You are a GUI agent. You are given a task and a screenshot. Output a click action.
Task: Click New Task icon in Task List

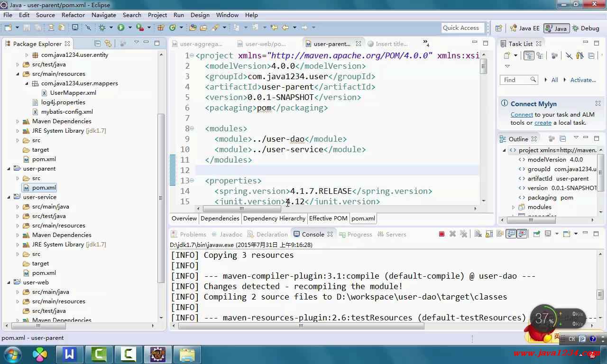(x=507, y=55)
